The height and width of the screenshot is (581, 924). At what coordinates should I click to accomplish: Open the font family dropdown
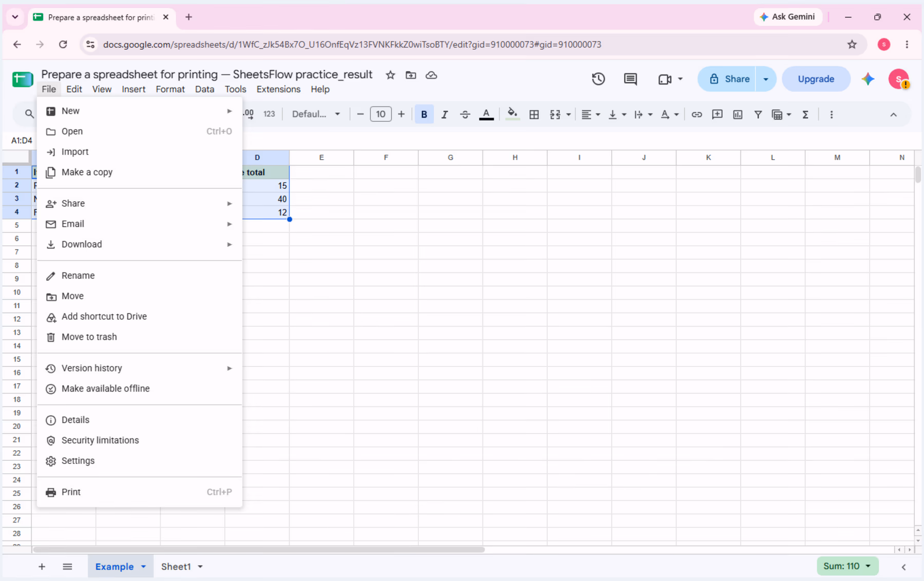coord(316,114)
